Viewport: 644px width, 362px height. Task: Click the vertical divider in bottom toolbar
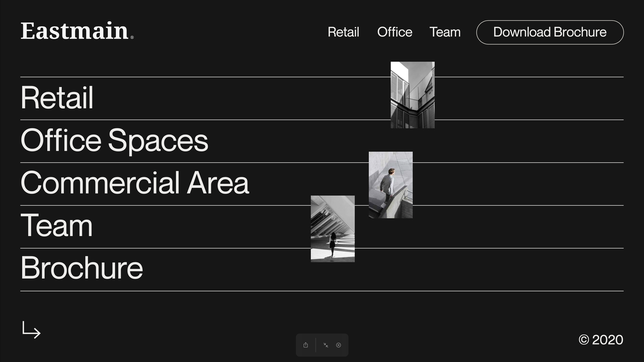316,345
